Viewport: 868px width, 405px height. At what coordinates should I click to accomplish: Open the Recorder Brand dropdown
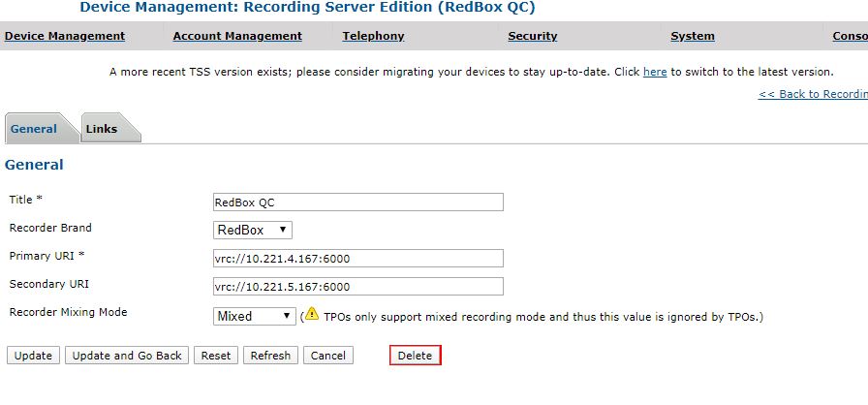[x=253, y=230]
